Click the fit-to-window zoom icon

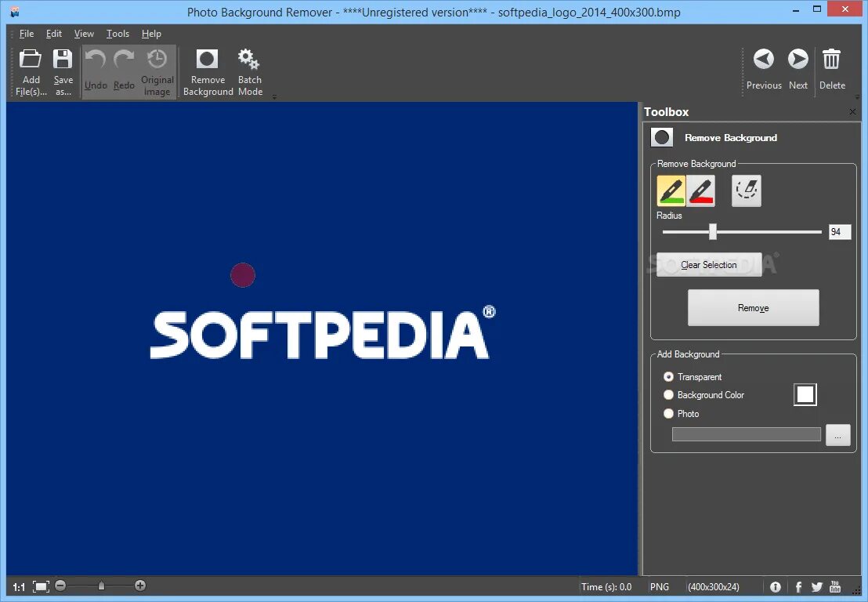click(41, 586)
